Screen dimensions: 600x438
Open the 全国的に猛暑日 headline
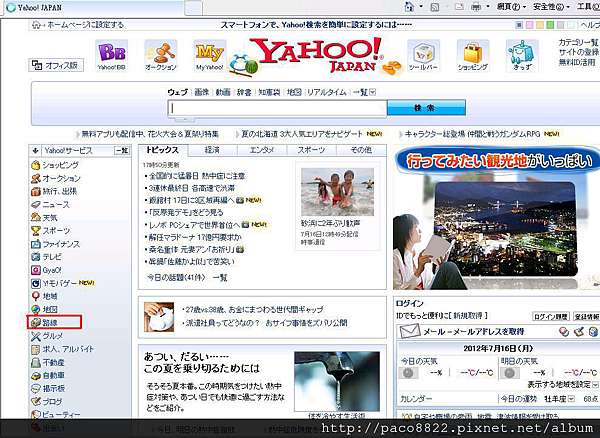[197, 176]
